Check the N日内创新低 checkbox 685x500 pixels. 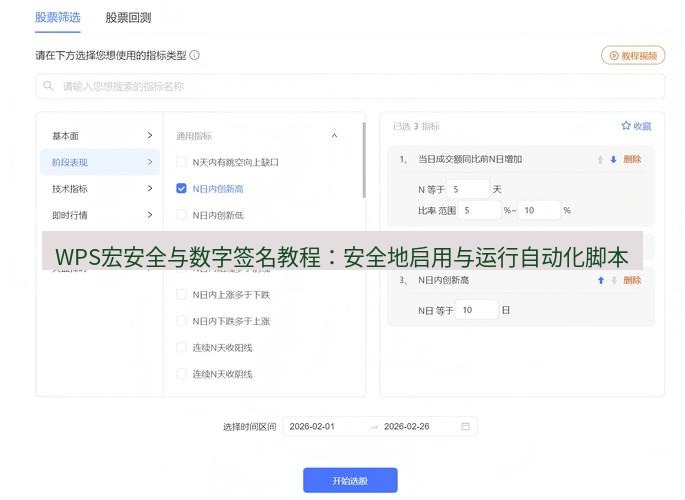coord(181,215)
